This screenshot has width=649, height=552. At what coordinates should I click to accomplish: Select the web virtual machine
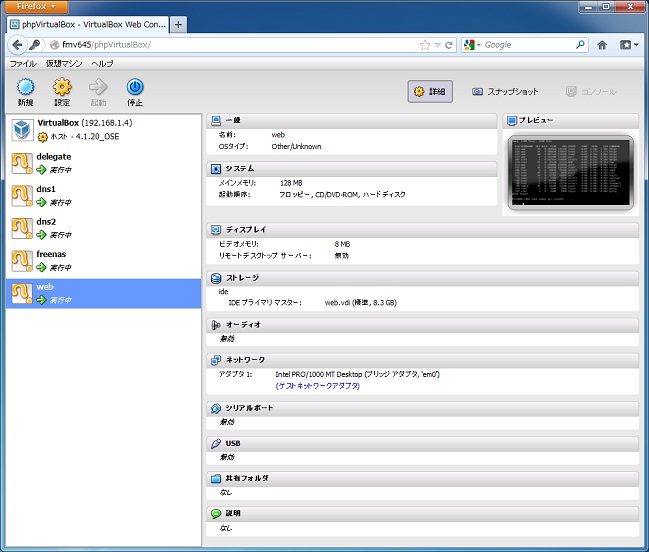(103, 293)
